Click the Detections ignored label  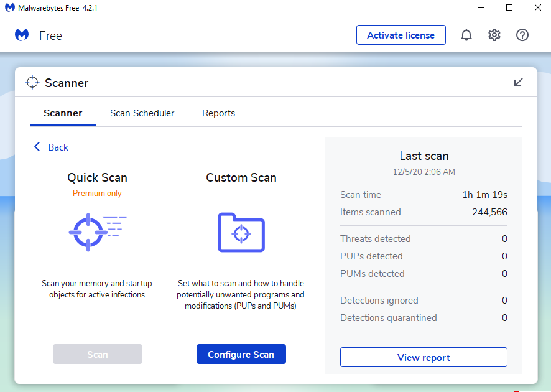[x=379, y=301]
